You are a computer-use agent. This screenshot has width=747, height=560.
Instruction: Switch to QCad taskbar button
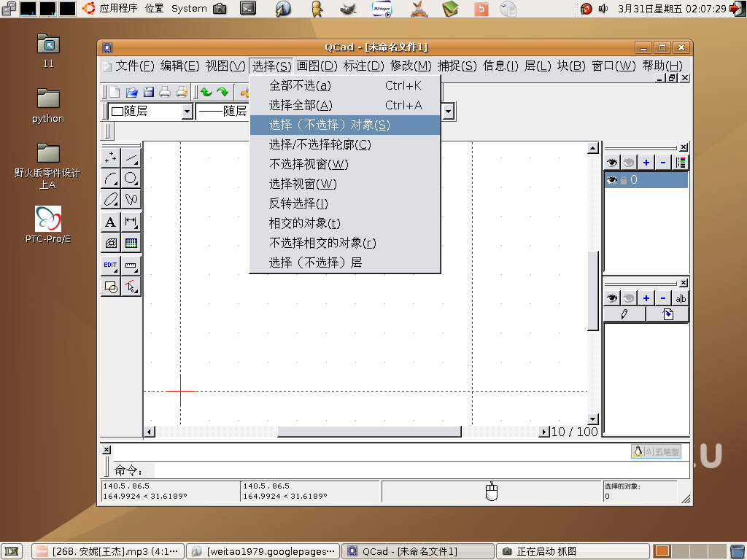pos(418,551)
